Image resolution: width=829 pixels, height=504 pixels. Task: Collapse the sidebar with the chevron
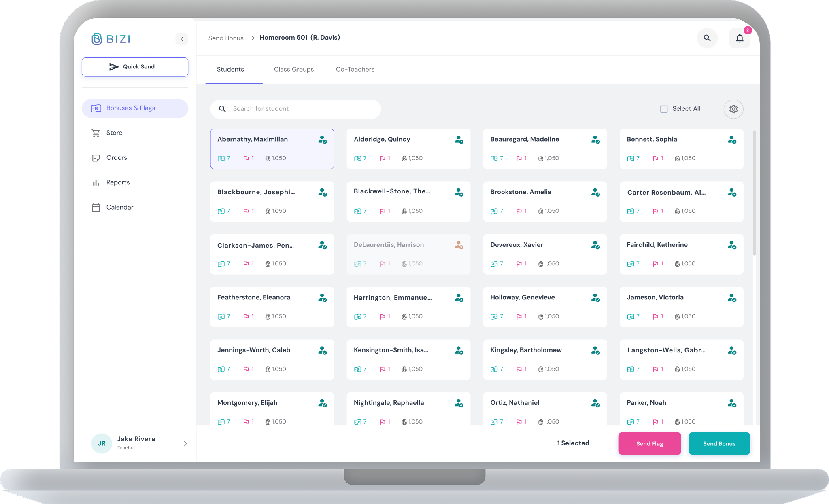coord(182,39)
